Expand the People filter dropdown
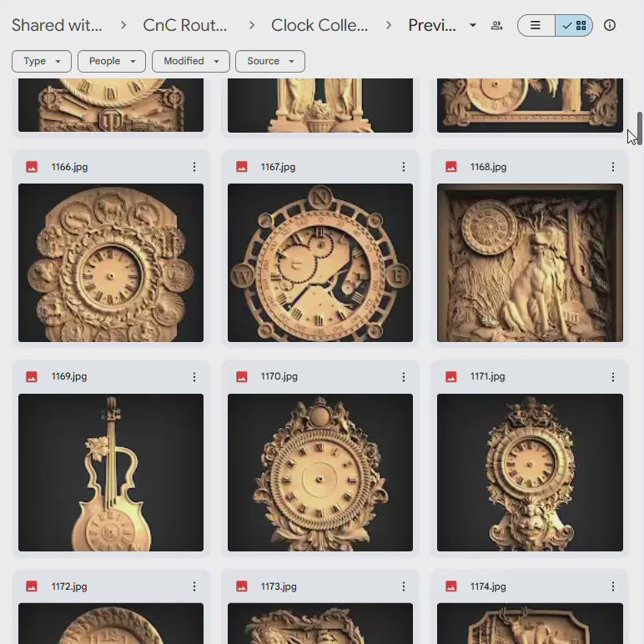The height and width of the screenshot is (644, 644). 112,61
